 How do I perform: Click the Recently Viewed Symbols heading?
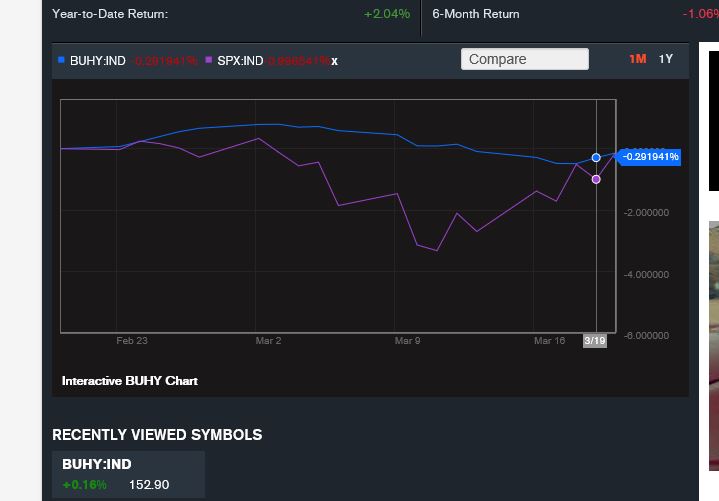pos(157,435)
